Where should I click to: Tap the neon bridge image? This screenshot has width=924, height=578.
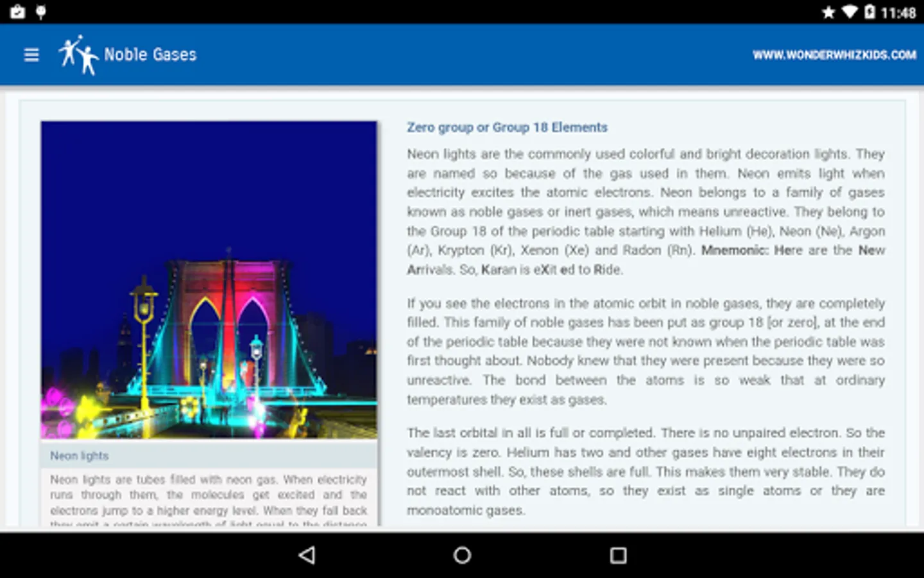[209, 280]
